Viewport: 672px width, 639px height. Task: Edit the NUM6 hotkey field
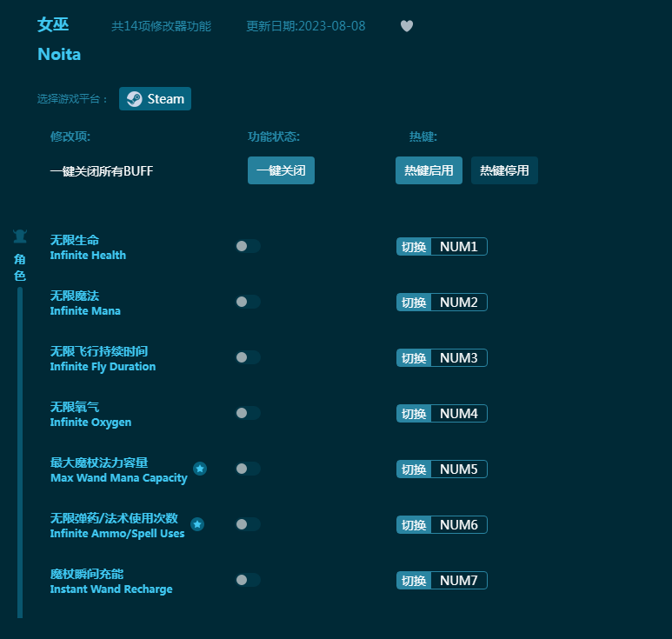coord(459,525)
